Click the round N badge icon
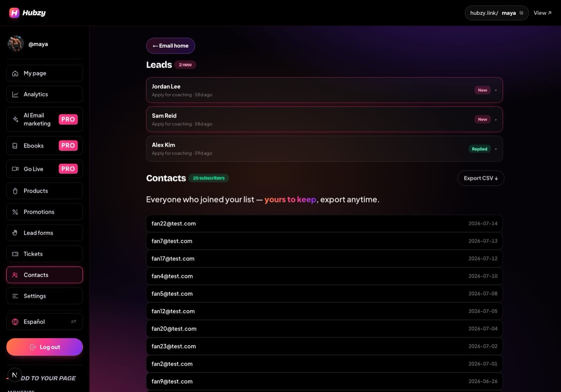 [14, 375]
